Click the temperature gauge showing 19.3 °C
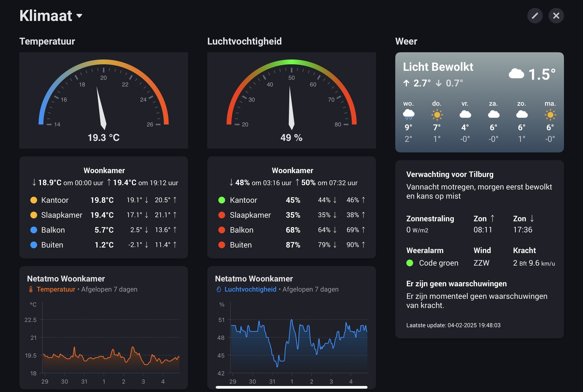This screenshot has width=583, height=392. click(x=103, y=100)
